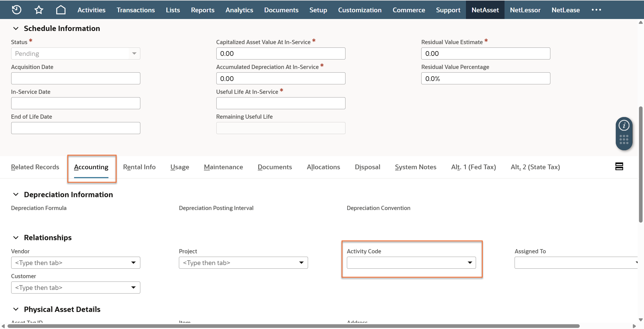The image size is (644, 329).
Task: Go to the Home icon
Action: point(61,10)
